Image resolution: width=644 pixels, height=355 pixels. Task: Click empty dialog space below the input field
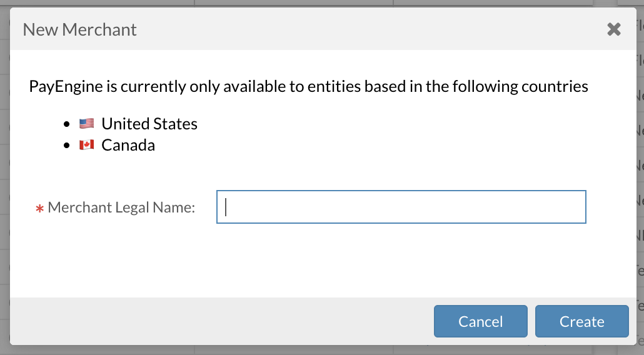323,261
